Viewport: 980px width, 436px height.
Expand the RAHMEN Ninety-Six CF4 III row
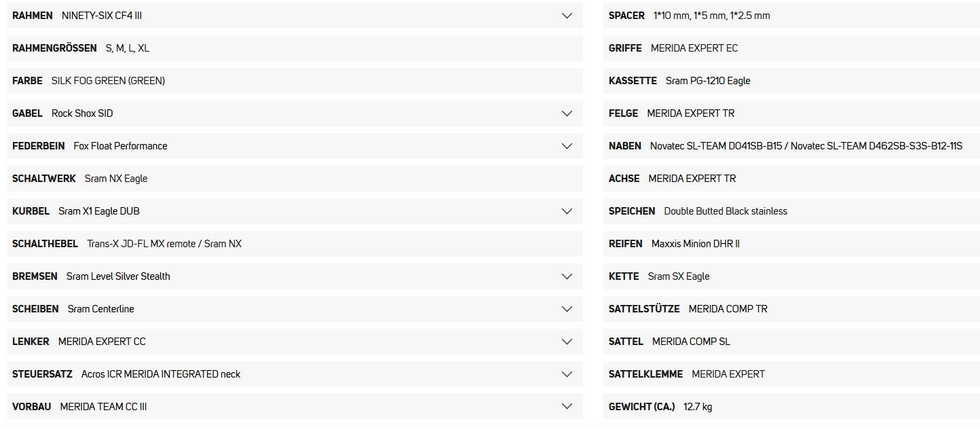pos(295,16)
